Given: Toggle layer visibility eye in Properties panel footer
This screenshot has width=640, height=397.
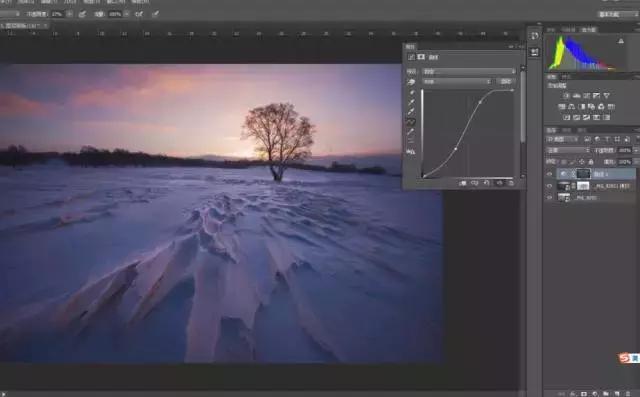Looking at the screenshot, I should pyautogui.click(x=499, y=183).
